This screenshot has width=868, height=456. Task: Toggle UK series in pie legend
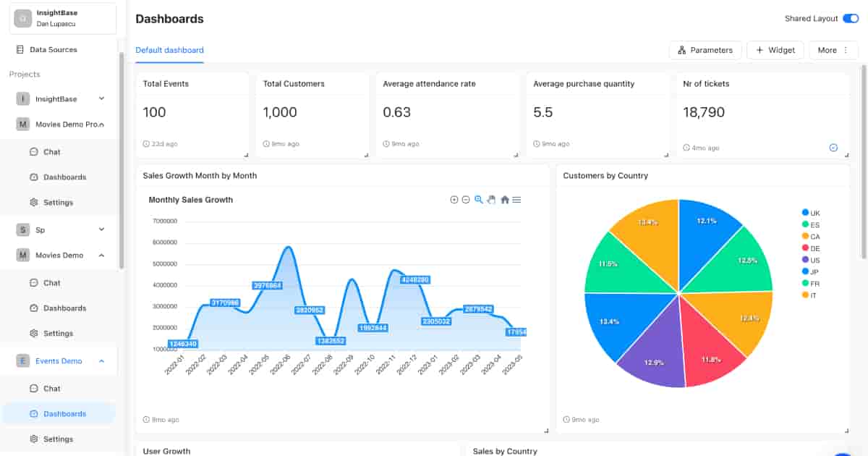[810, 213]
